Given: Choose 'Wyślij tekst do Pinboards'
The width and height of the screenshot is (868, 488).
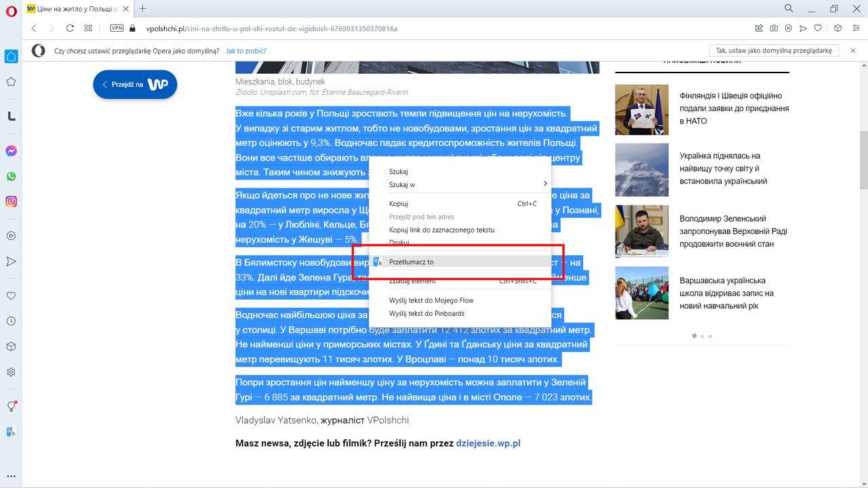Looking at the screenshot, I should pos(458,313).
